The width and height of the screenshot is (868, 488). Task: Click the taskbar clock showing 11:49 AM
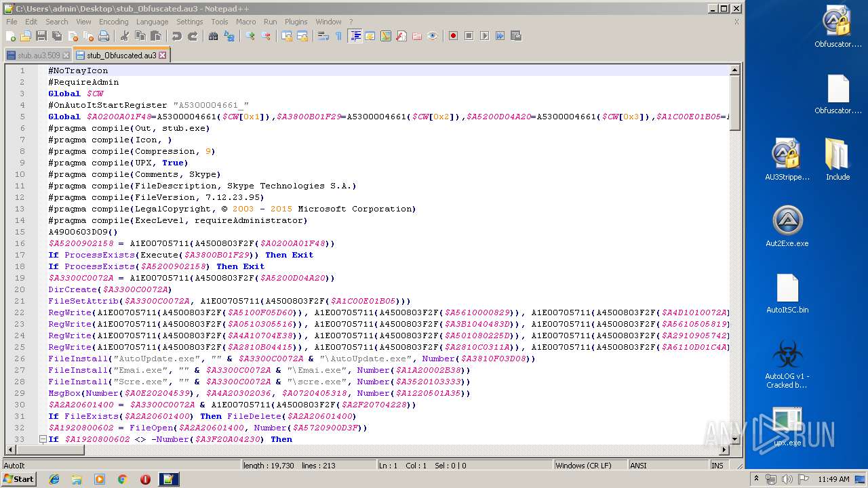(x=833, y=479)
